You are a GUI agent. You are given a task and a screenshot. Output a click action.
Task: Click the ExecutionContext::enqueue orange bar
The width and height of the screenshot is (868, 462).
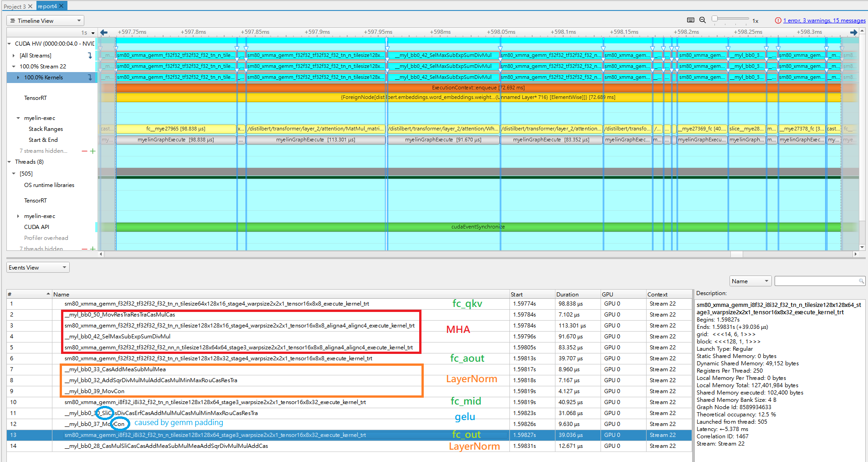pos(478,88)
